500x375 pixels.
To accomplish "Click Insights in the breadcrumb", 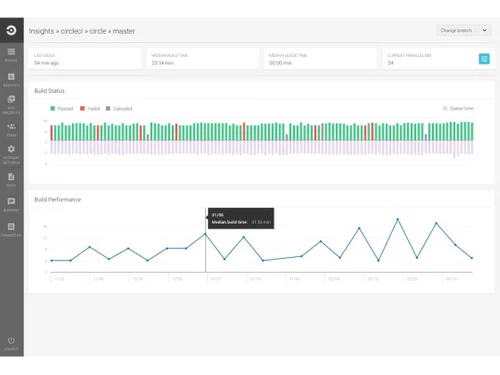I will pyautogui.click(x=41, y=31).
